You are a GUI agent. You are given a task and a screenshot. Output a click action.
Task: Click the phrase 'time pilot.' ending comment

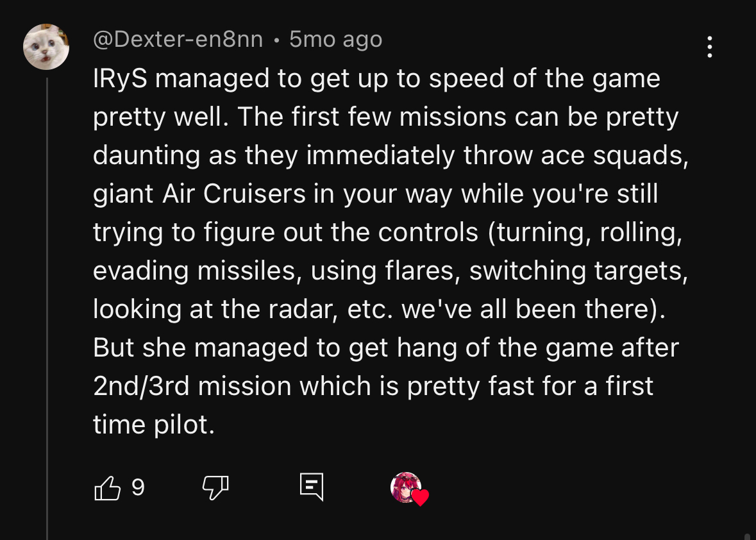click(x=153, y=425)
